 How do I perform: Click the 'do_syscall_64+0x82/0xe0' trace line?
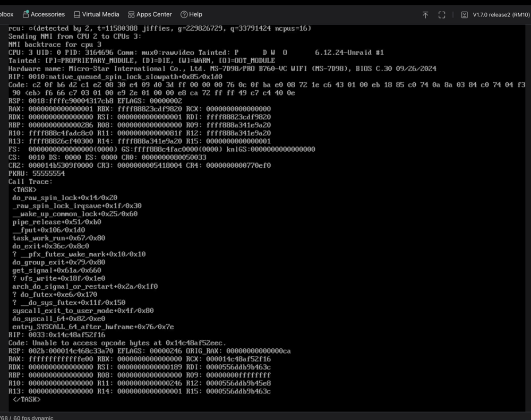pos(58,319)
